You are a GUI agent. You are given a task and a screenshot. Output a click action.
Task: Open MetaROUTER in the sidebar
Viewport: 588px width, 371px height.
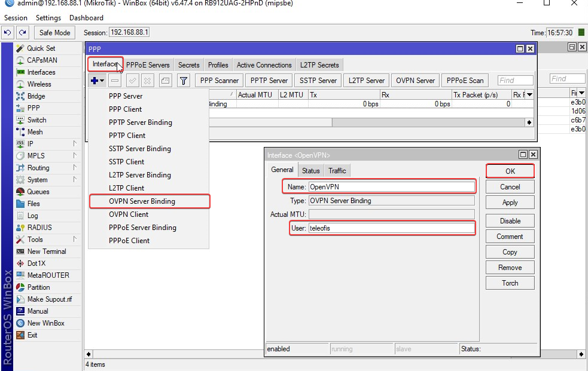(48, 275)
